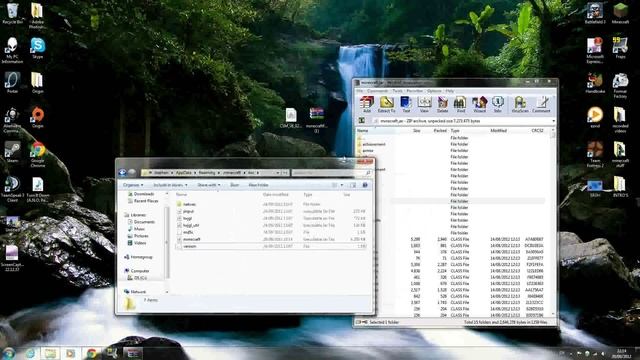Sort WinRAR list by Packed column

click(x=440, y=131)
